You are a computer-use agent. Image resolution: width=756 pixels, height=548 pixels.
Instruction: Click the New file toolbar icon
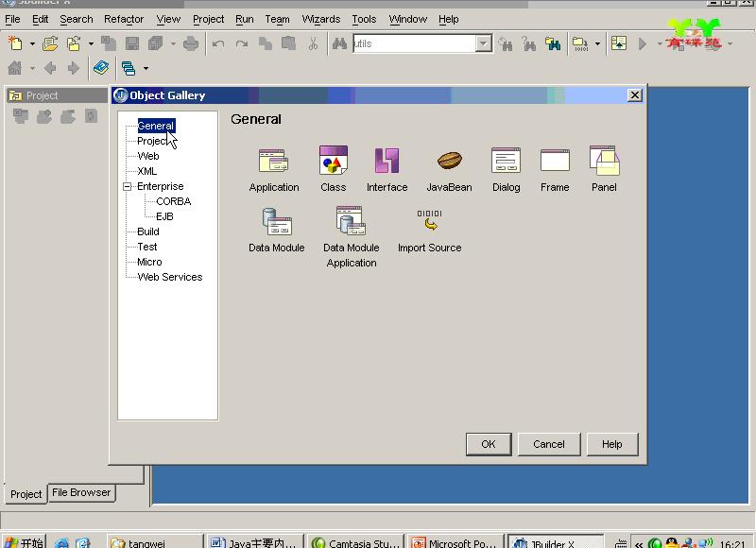pyautogui.click(x=15, y=43)
